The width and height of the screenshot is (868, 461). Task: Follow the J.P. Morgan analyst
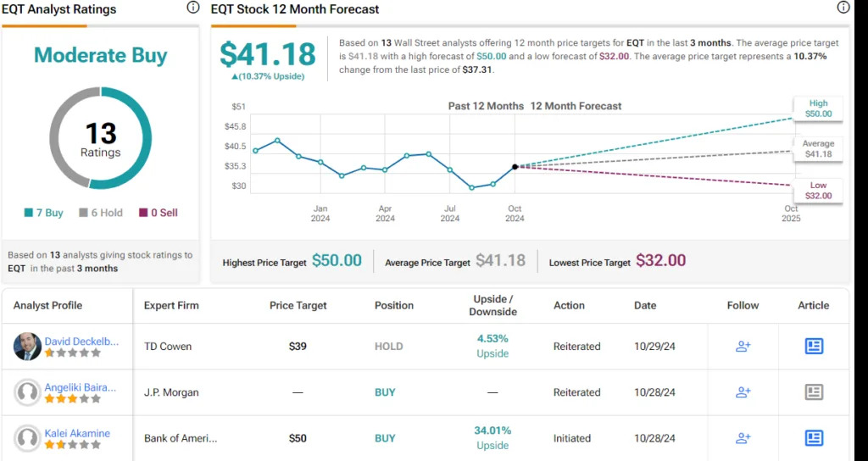743,392
